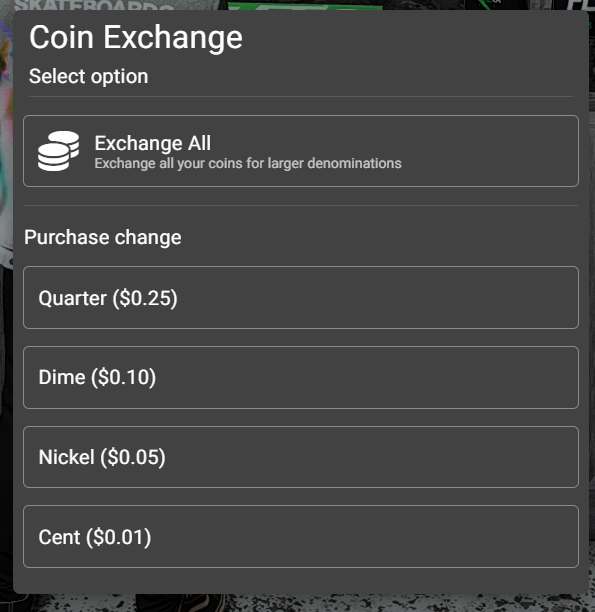Click the Purchase change heading
This screenshot has width=595, height=612.
point(103,237)
